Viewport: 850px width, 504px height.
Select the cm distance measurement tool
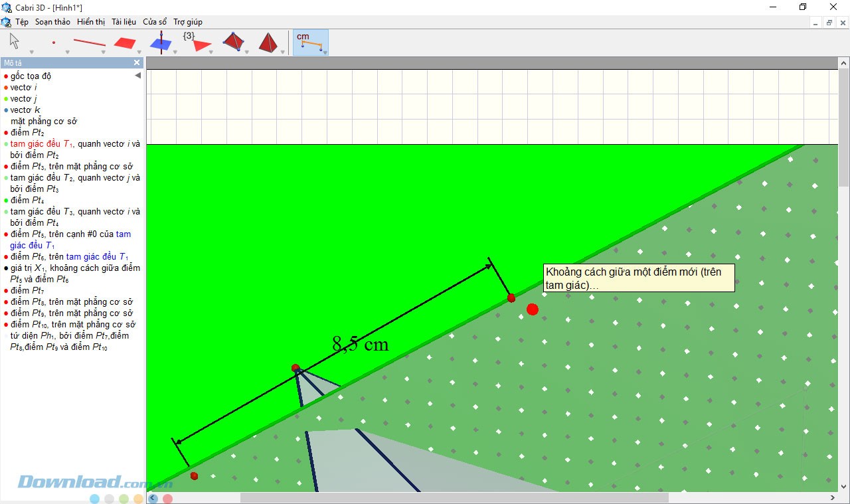[309, 41]
